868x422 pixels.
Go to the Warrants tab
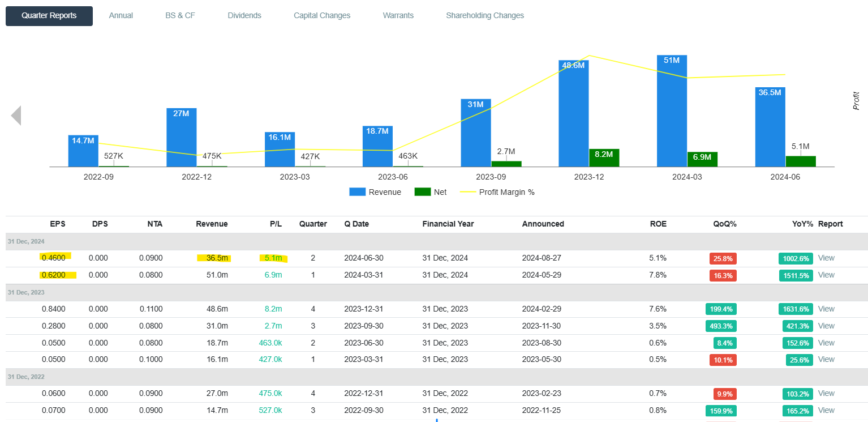(x=398, y=16)
